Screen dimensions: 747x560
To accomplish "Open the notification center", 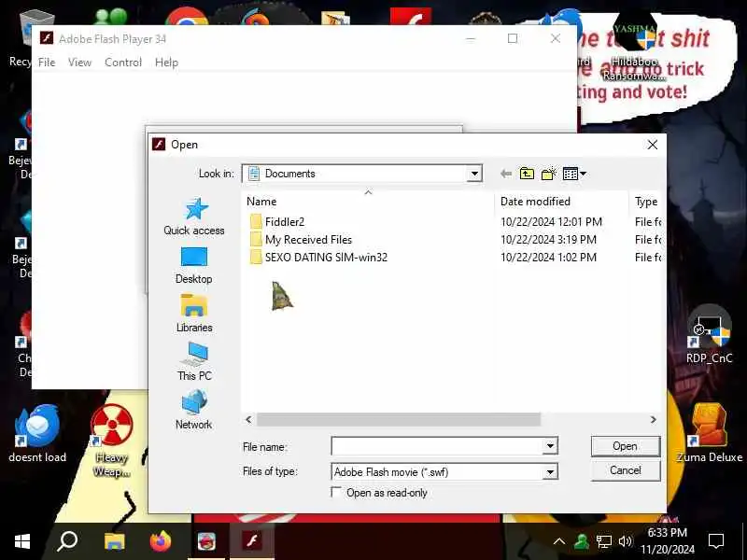I will click(716, 541).
